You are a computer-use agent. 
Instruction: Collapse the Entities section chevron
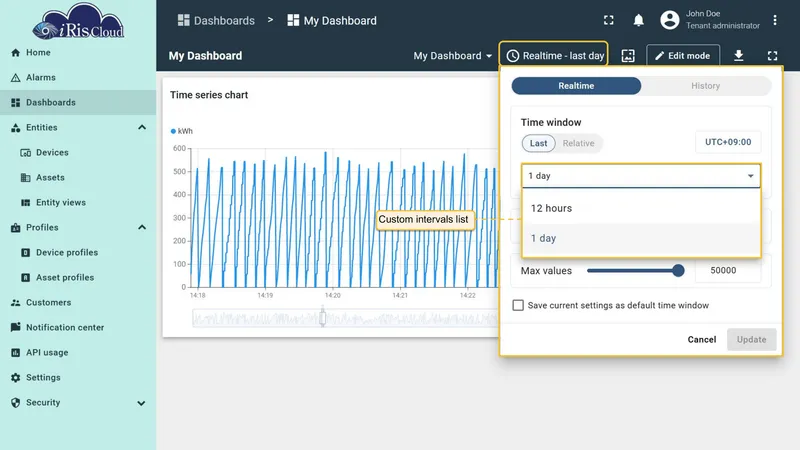[142, 128]
